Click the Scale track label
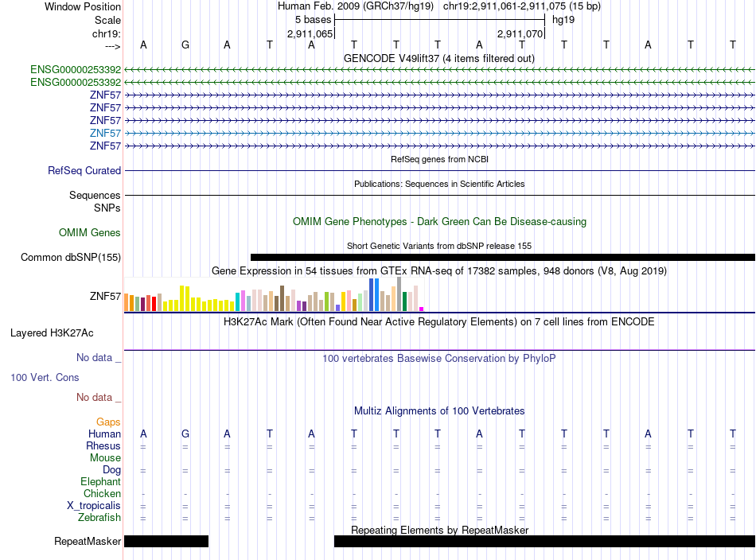The image size is (756, 560). 107,20
